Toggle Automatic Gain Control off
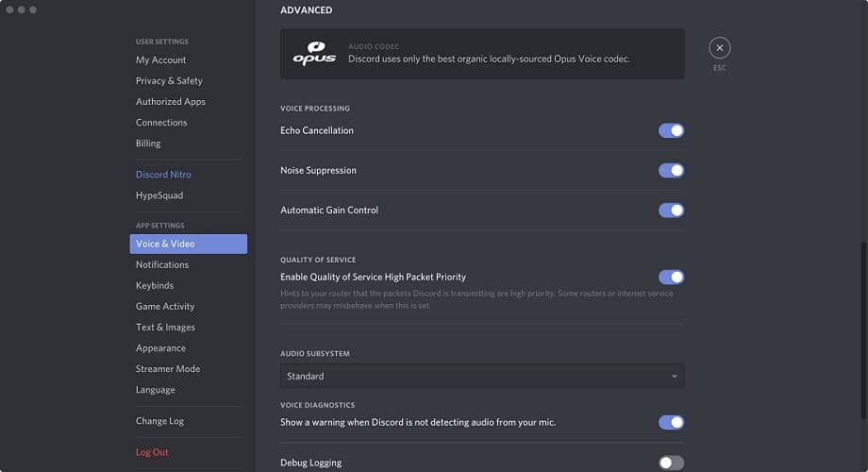The width and height of the screenshot is (868, 472). point(671,211)
